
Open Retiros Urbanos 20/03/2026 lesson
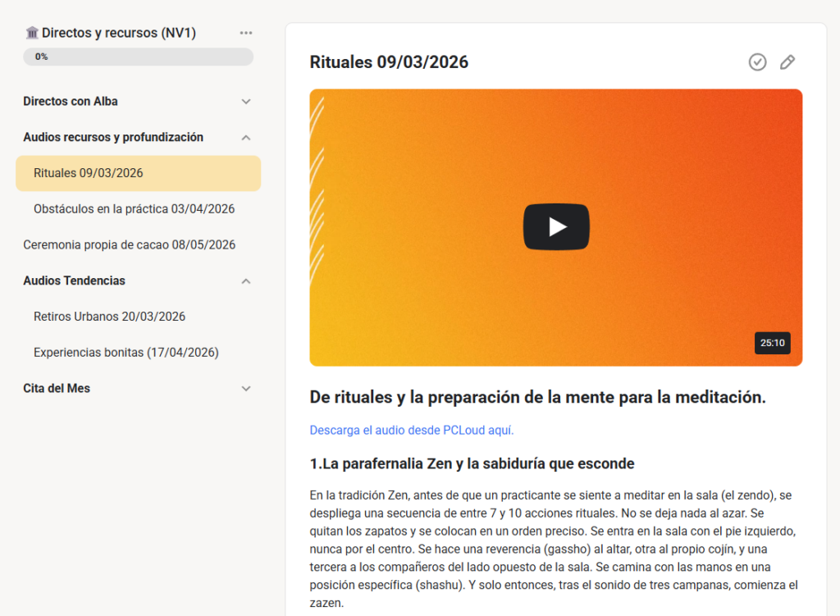[109, 317]
